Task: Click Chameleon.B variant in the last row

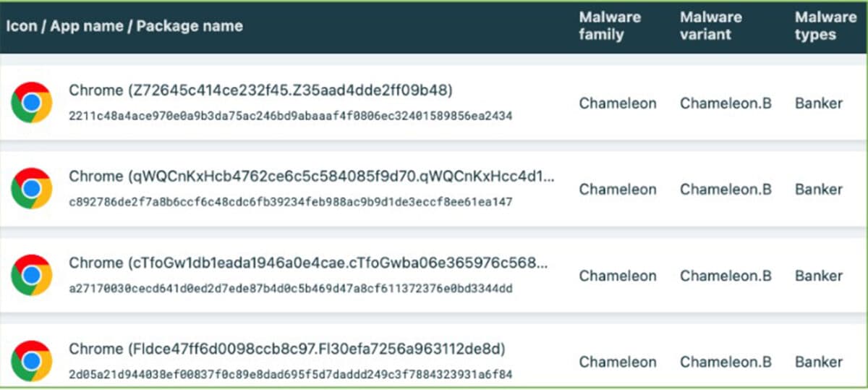Action: click(726, 362)
